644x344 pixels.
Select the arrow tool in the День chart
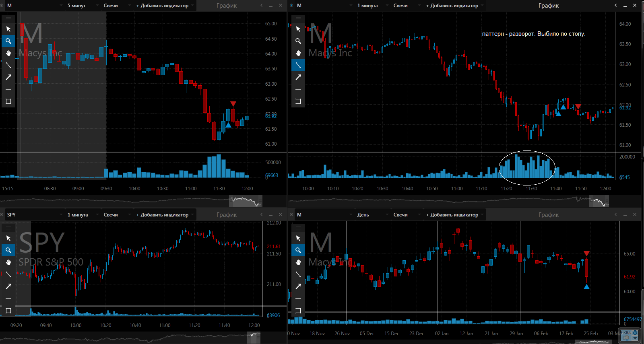298,286
